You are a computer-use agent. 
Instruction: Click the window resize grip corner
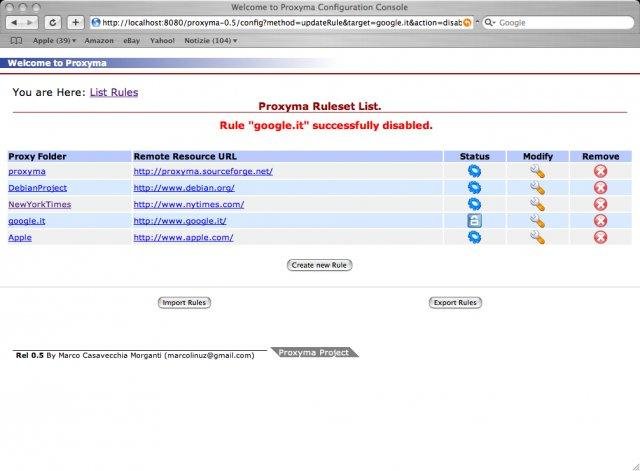coord(636,467)
